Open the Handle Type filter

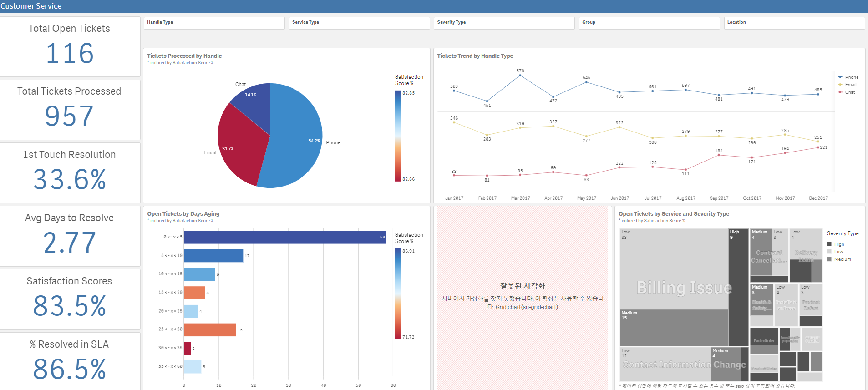(214, 22)
